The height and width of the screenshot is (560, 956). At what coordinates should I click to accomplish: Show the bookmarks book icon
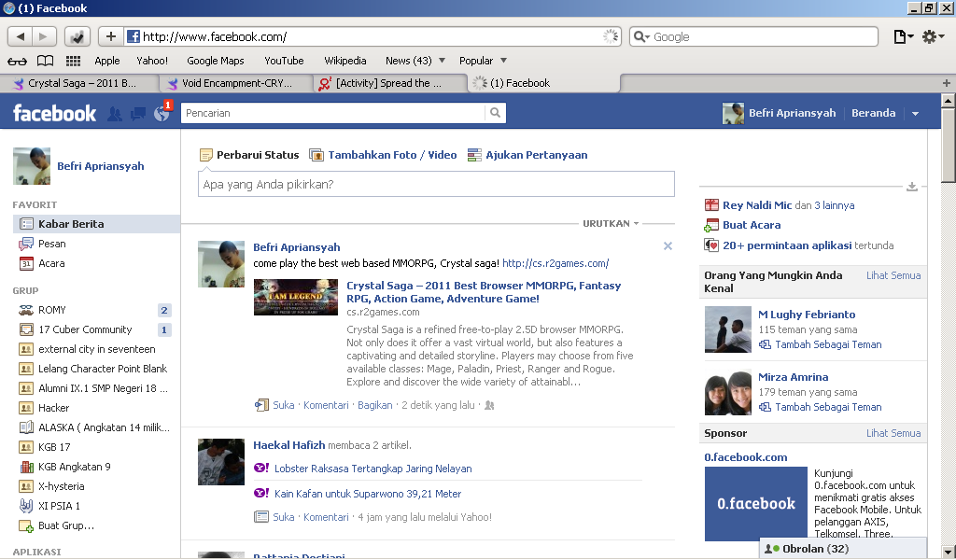pyautogui.click(x=45, y=61)
